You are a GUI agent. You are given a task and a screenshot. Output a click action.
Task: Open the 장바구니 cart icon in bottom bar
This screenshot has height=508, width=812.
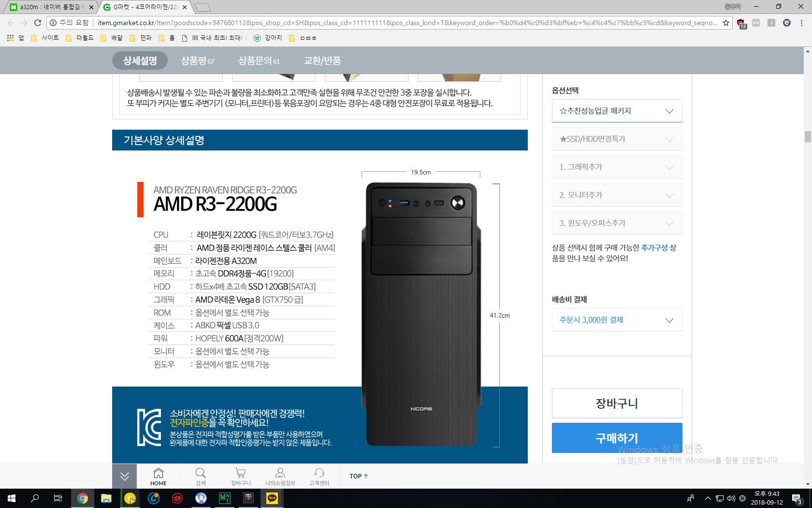pyautogui.click(x=240, y=476)
